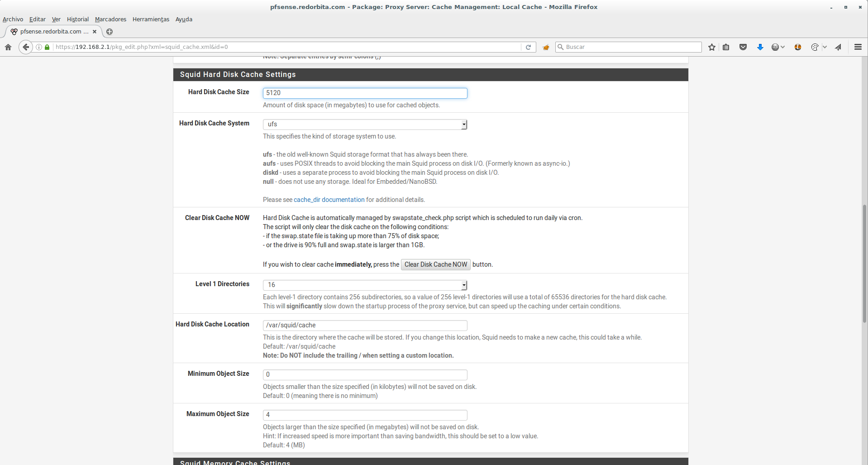The width and height of the screenshot is (868, 465).
Task: Reload the page with the refresh icon
Action: (528, 47)
